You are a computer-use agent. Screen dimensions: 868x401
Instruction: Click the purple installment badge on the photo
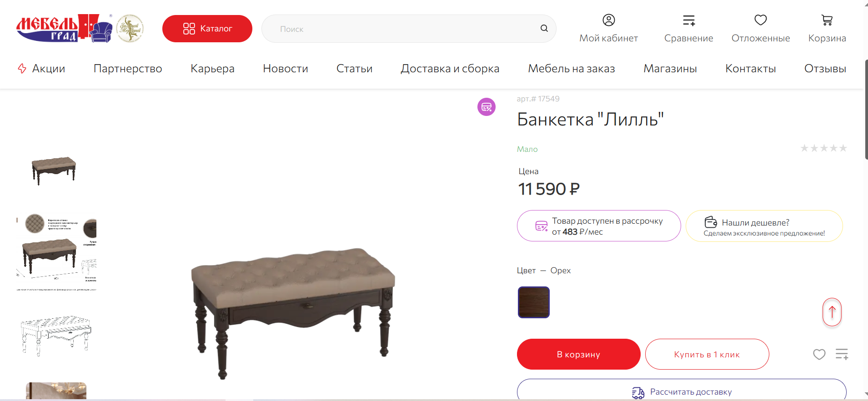point(487,107)
